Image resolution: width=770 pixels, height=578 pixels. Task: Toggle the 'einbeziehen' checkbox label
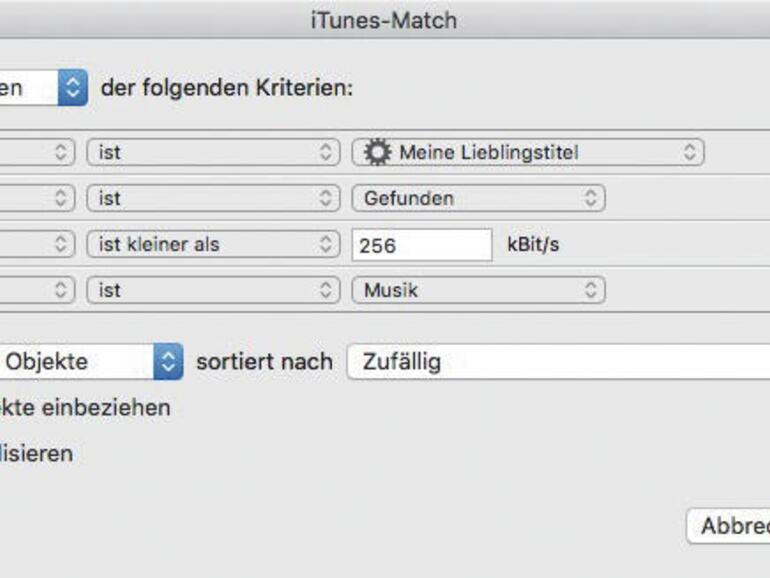point(85,408)
